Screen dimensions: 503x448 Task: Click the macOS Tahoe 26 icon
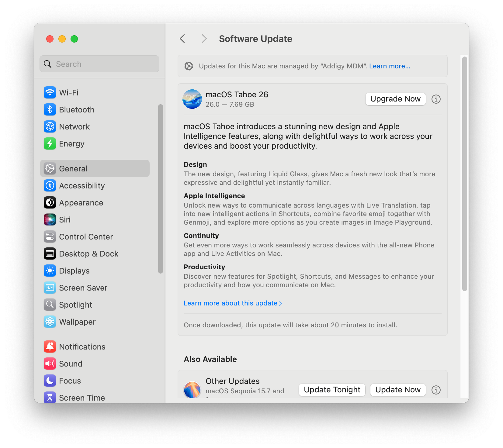click(x=192, y=99)
